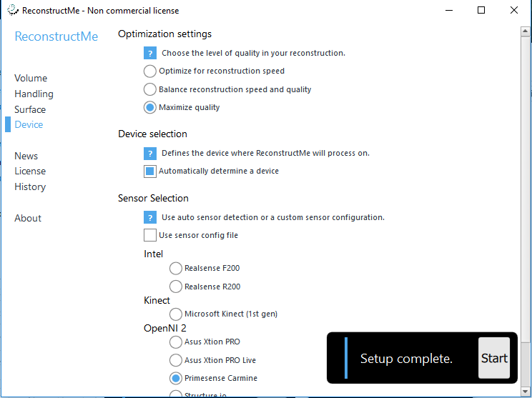Open the Volume settings page
Viewport: 532px width, 398px height.
[x=31, y=78]
